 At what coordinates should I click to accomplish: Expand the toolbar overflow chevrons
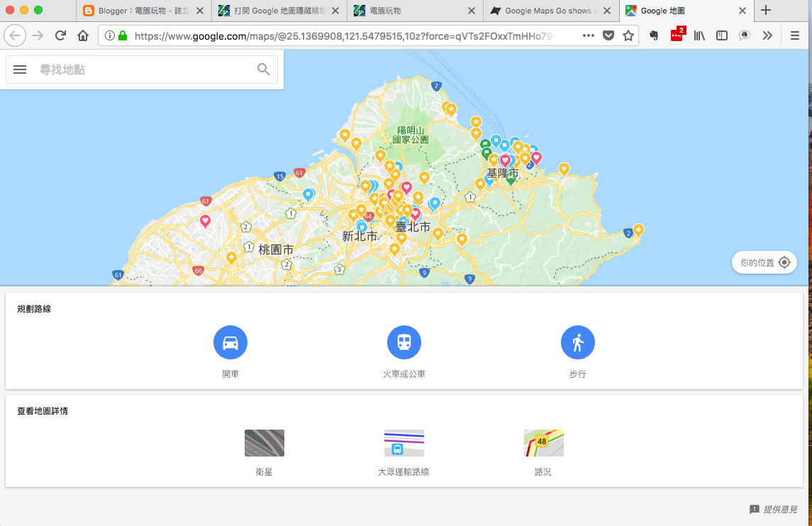click(767, 35)
